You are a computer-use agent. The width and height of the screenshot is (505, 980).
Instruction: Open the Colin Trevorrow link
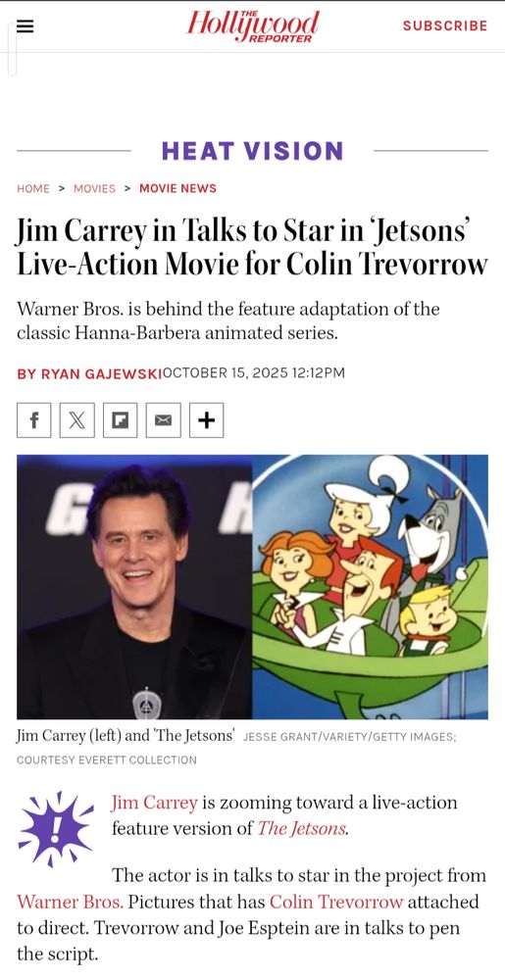coord(336,902)
